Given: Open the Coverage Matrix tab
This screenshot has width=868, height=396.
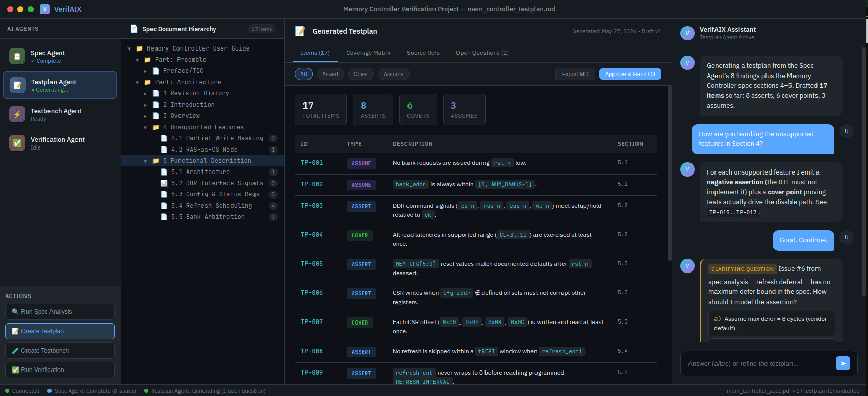Looking at the screenshot, I should pos(368,53).
